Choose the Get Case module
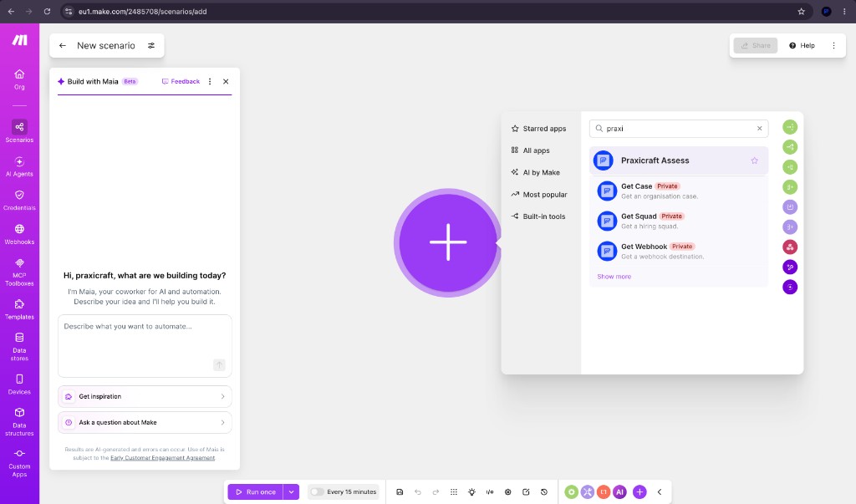The width and height of the screenshot is (856, 504). 679,191
